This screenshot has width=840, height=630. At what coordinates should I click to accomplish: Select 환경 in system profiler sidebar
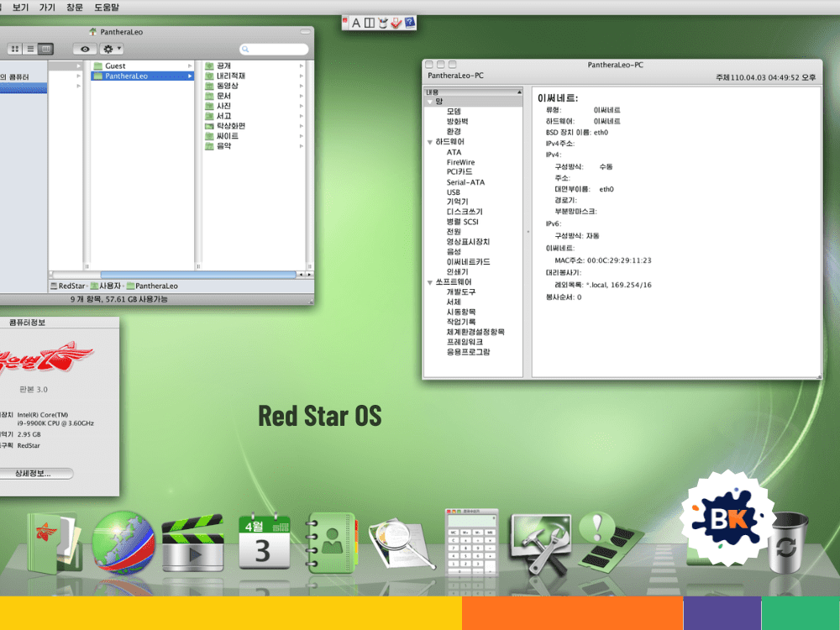(x=454, y=131)
